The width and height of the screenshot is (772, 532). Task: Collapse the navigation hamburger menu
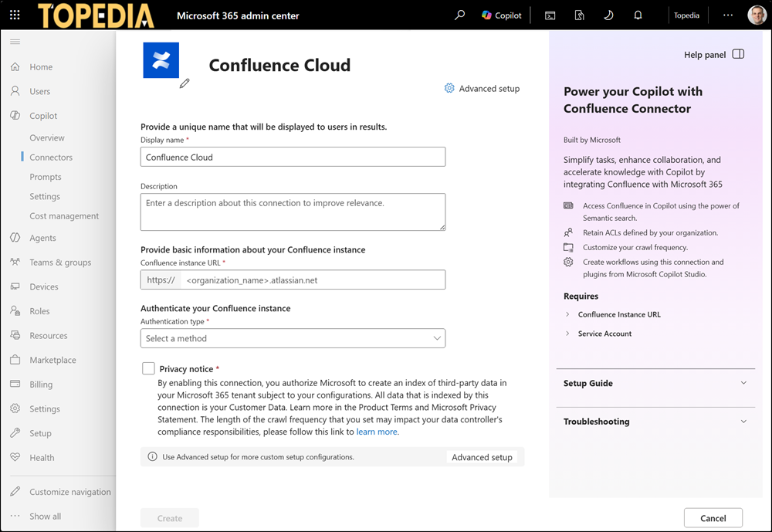click(15, 42)
